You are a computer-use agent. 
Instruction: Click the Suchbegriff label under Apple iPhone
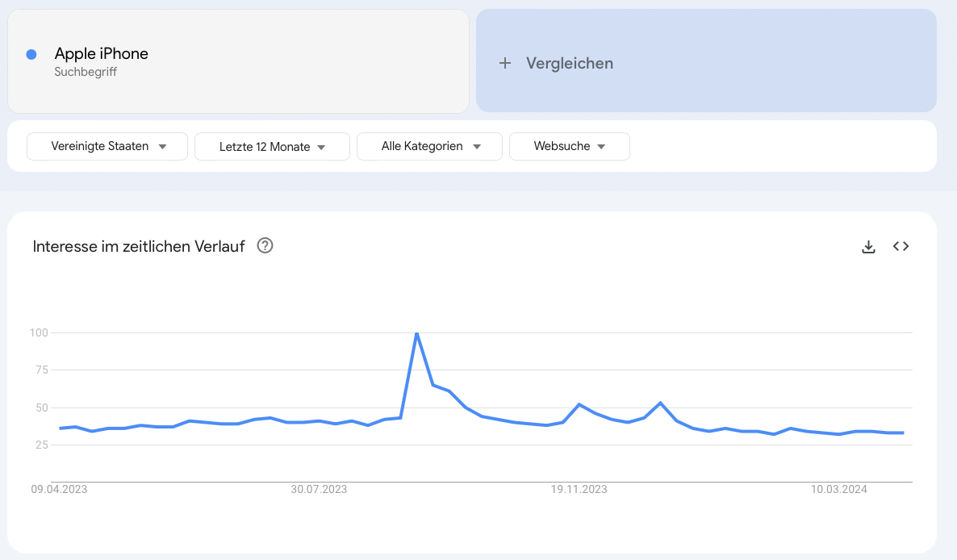click(86, 72)
